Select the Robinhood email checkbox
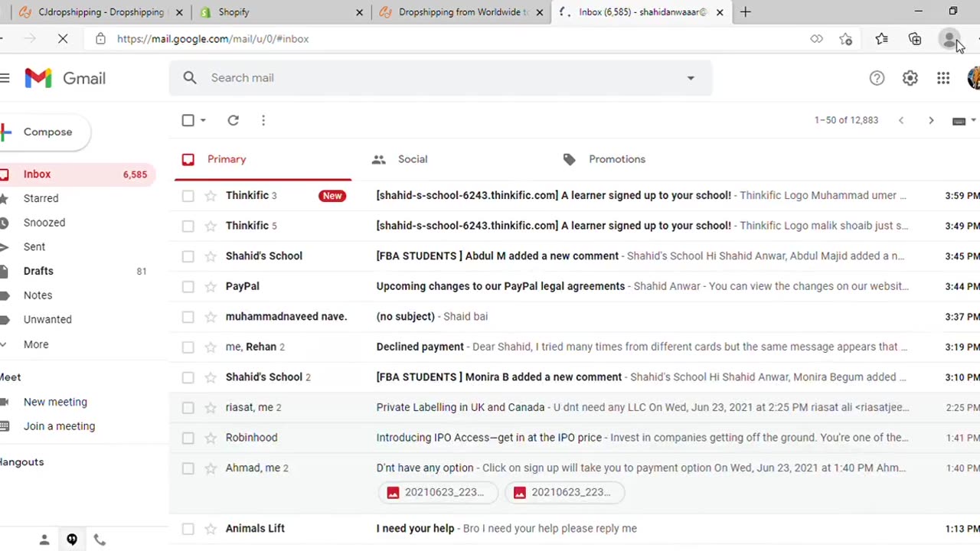The height and width of the screenshot is (551, 980). click(188, 438)
